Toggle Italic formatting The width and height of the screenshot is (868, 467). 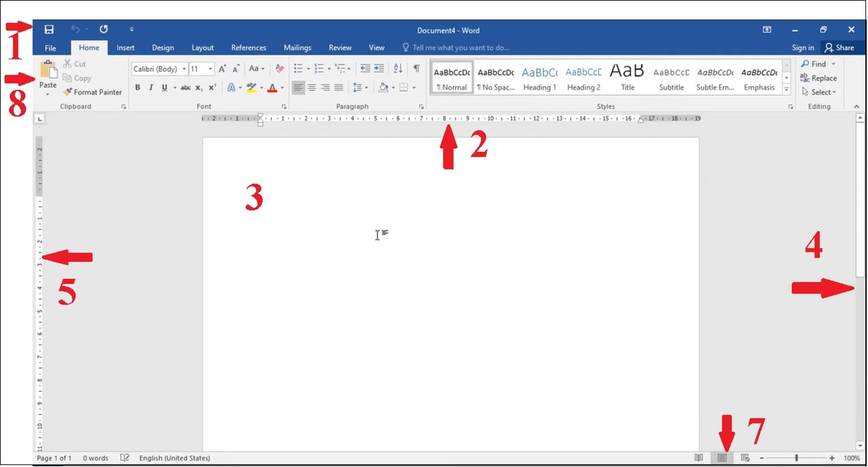point(151,87)
